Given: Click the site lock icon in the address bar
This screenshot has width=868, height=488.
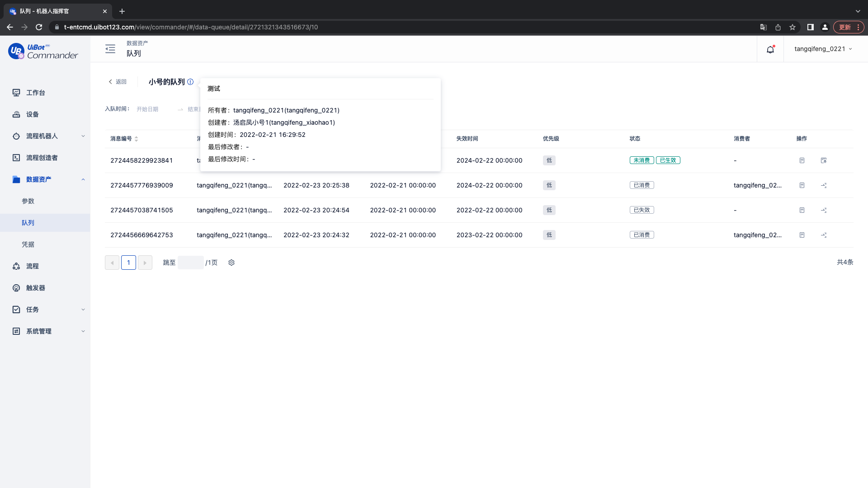Looking at the screenshot, I should (x=57, y=27).
